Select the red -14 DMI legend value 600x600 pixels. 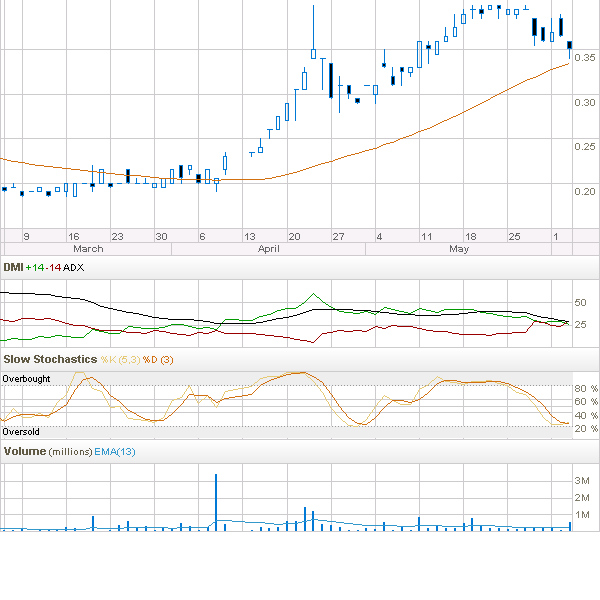(x=54, y=268)
